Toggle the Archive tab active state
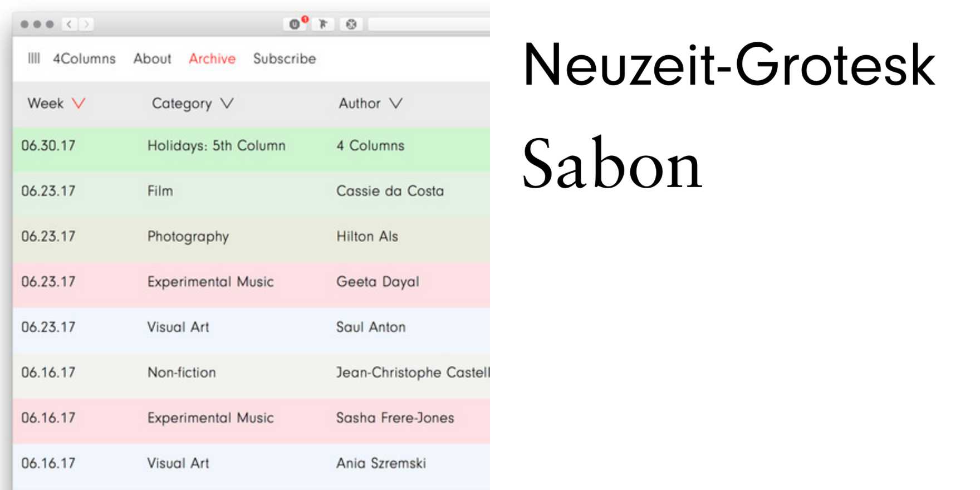Image resolution: width=980 pixels, height=490 pixels. click(212, 59)
